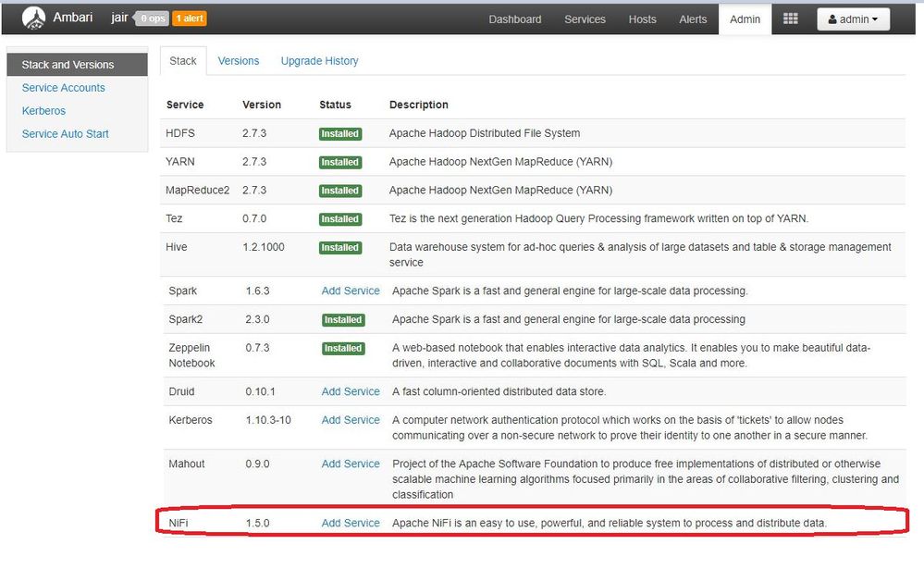924x569 pixels.
Task: Click the Installed badge for MapReduce2
Action: [340, 191]
